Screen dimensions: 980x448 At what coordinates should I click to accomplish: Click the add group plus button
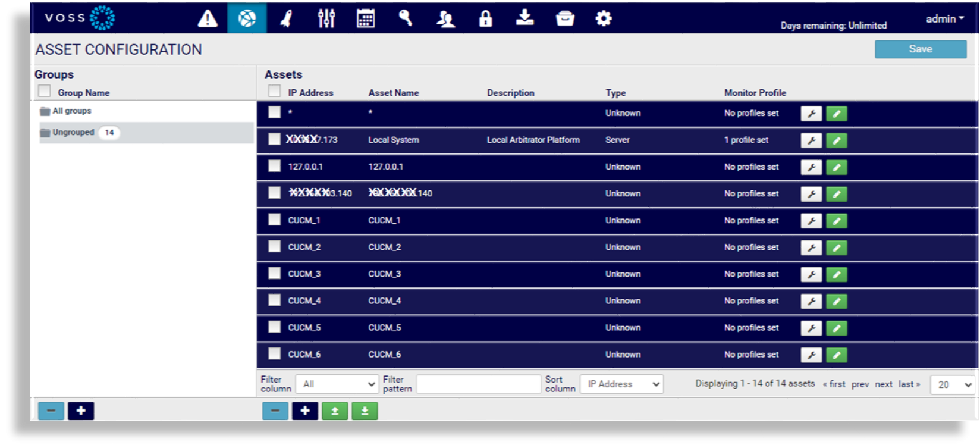(81, 411)
